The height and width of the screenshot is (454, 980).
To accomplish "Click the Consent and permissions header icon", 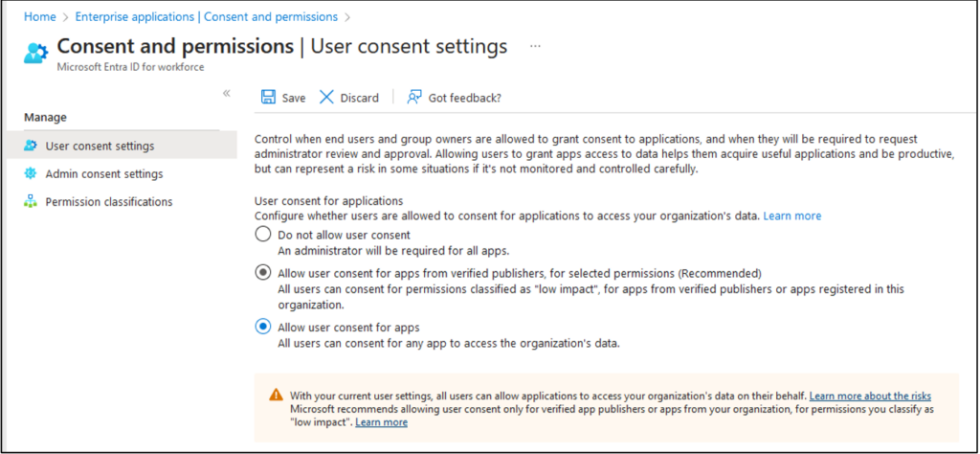I will pos(35,52).
